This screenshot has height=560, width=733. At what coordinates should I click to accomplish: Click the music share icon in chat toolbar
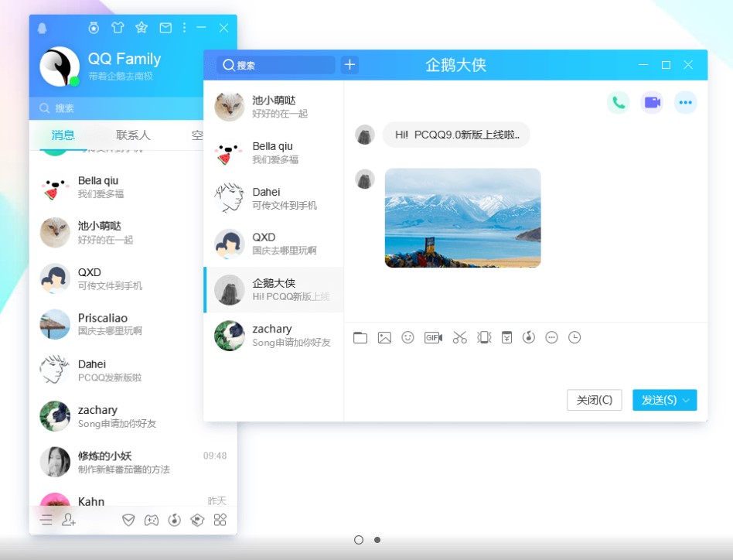click(x=529, y=337)
